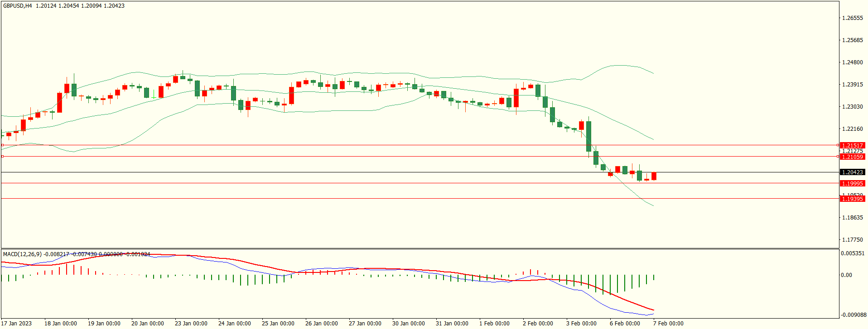Grab the left handle of the 1.21517 line
Image resolution: width=868 pixels, height=329 pixels.
point(2,145)
